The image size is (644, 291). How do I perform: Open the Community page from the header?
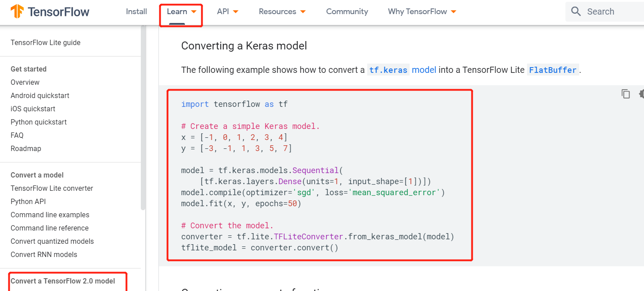347,11
